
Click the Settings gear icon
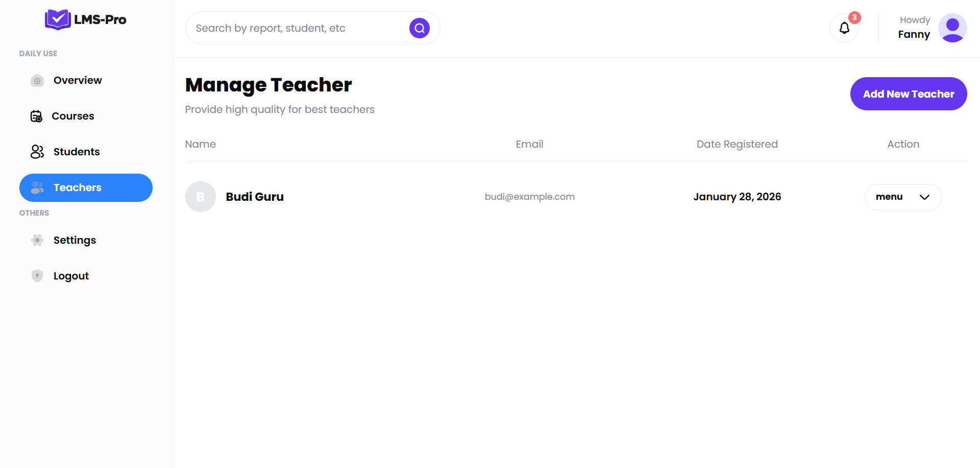(37, 240)
